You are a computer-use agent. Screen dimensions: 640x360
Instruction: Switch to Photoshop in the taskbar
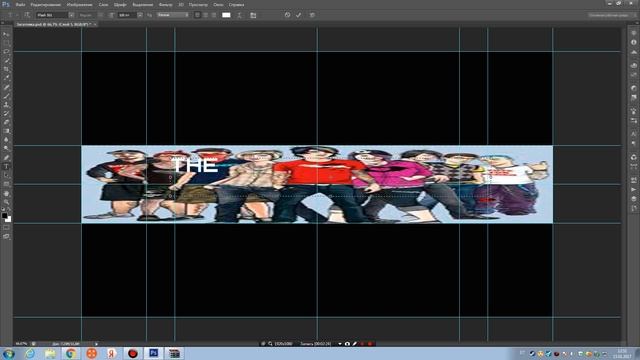tap(153, 353)
